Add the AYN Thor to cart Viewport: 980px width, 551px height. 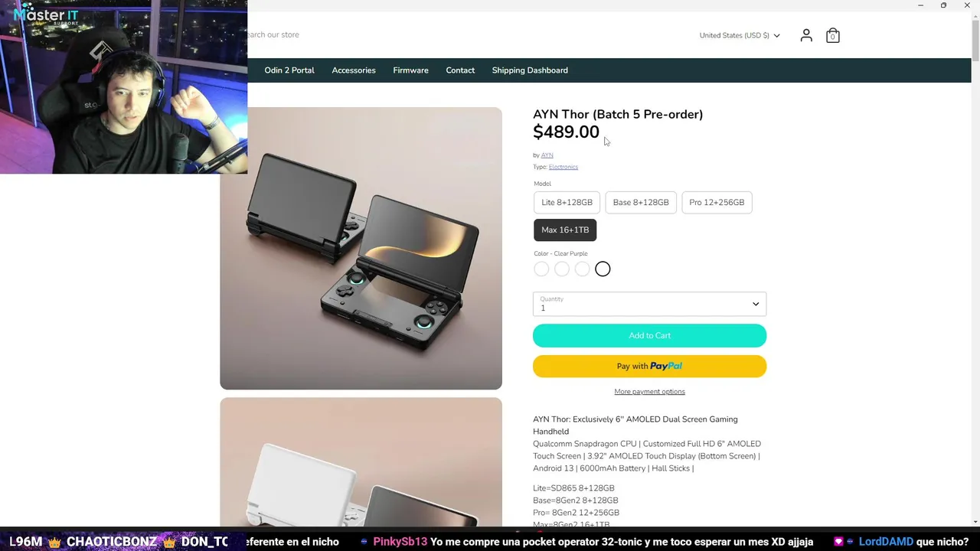[x=649, y=335]
